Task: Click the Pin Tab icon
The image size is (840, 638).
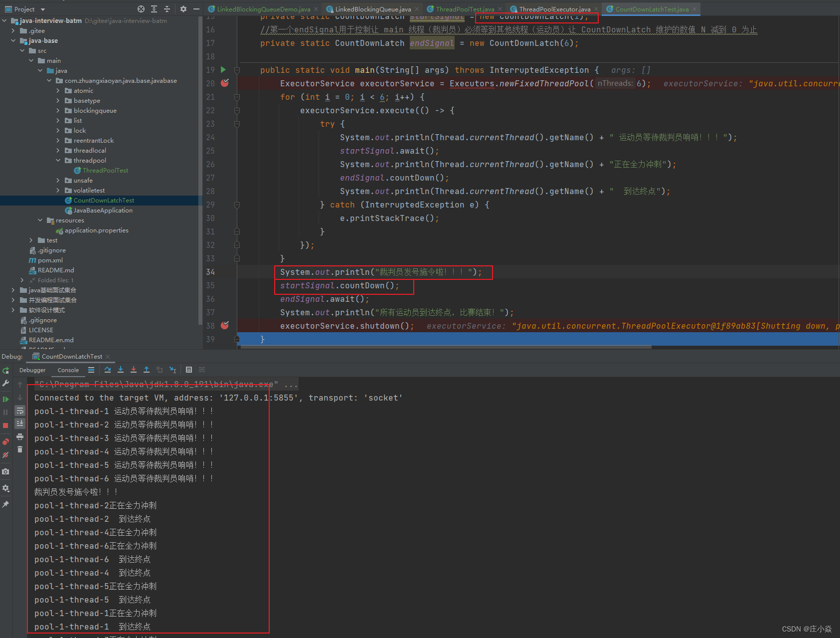Action: tap(5, 504)
